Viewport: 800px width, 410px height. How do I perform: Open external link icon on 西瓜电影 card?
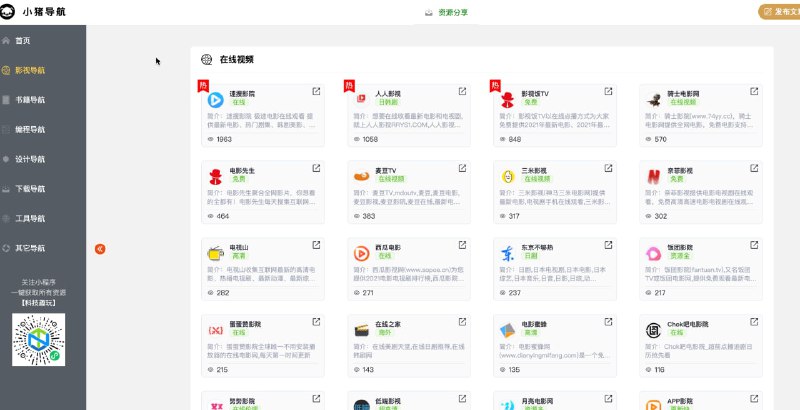[x=462, y=245]
